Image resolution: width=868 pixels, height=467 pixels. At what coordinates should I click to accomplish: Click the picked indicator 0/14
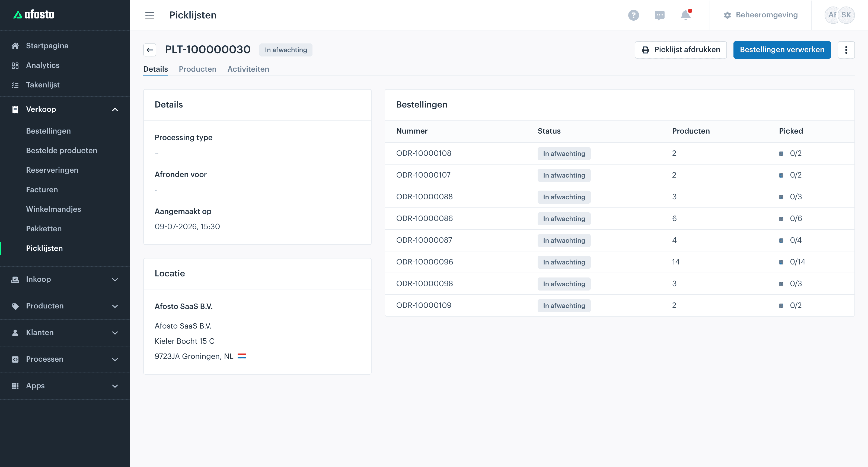click(792, 262)
